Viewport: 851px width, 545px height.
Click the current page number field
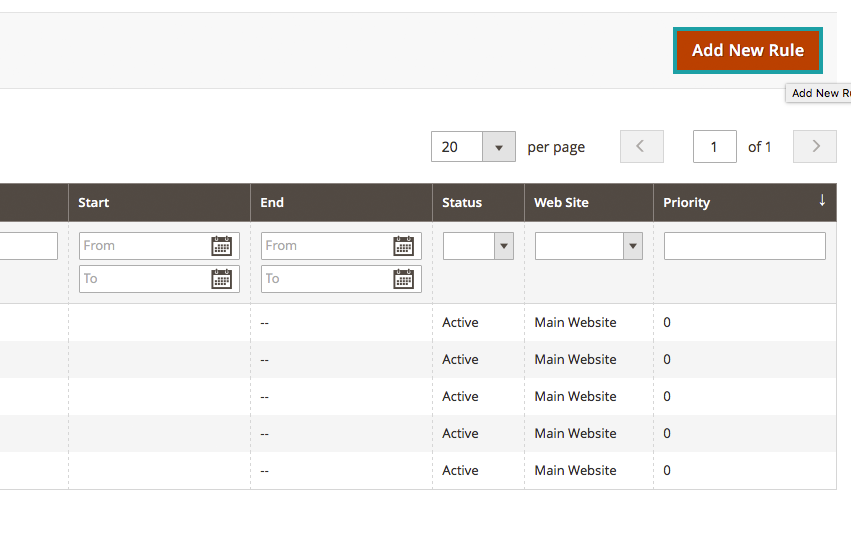pyautogui.click(x=714, y=147)
